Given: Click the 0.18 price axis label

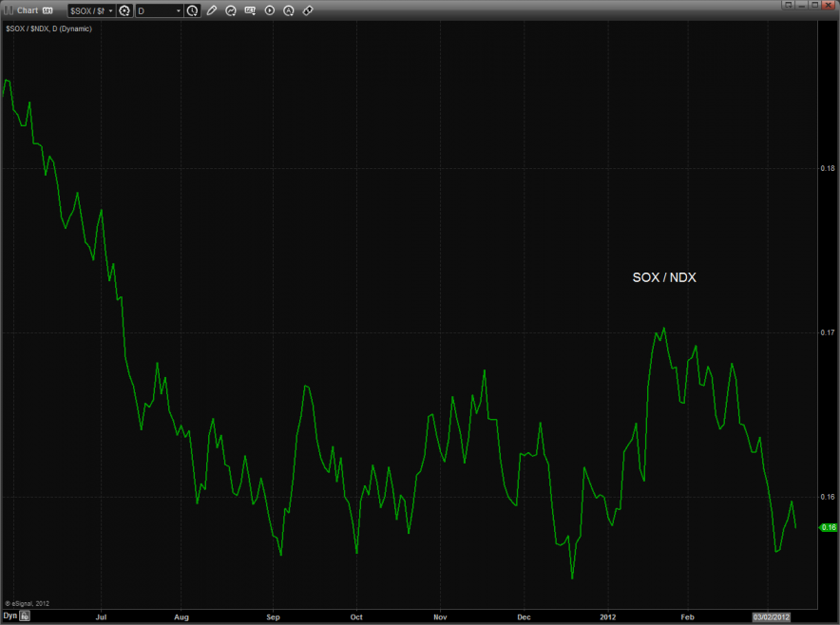Looking at the screenshot, I should click(x=827, y=169).
